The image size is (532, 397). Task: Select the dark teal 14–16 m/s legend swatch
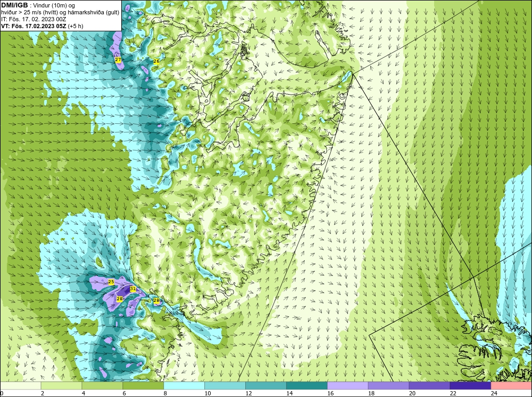pyautogui.click(x=307, y=385)
